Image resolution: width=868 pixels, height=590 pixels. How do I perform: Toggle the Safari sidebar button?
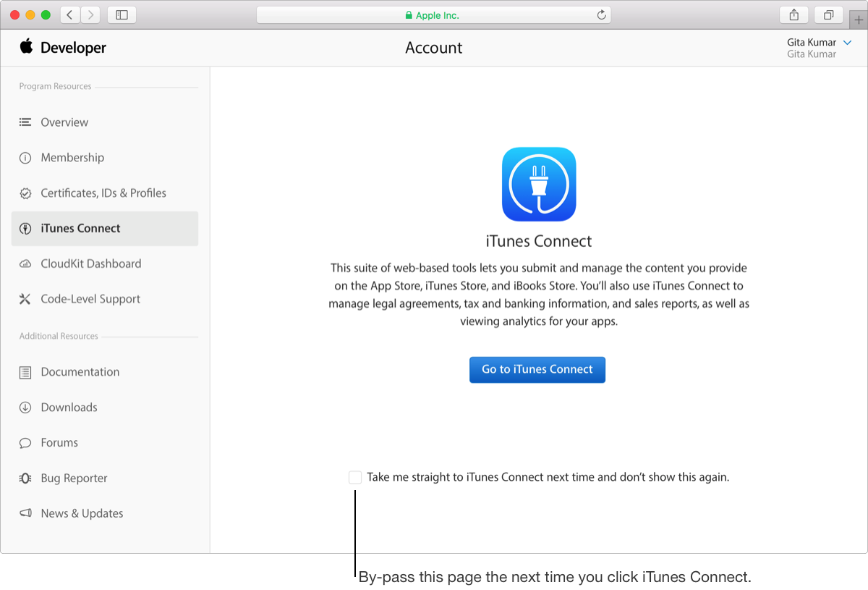click(122, 14)
